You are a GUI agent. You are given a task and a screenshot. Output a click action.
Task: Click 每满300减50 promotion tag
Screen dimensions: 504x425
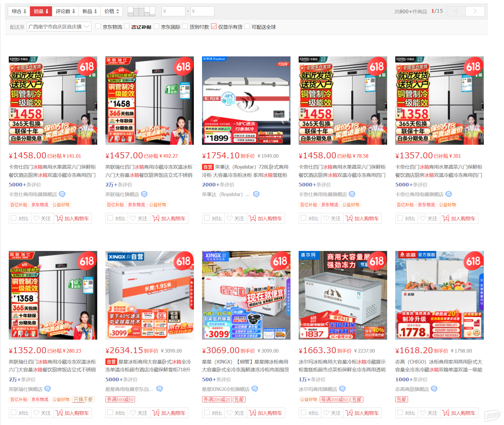pyautogui.click(x=335, y=399)
